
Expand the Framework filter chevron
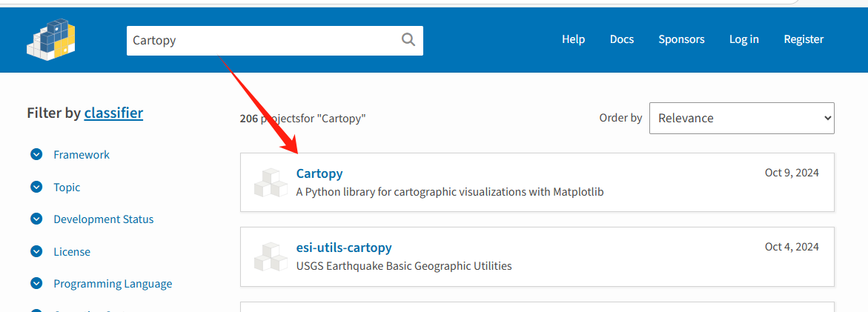(36, 154)
